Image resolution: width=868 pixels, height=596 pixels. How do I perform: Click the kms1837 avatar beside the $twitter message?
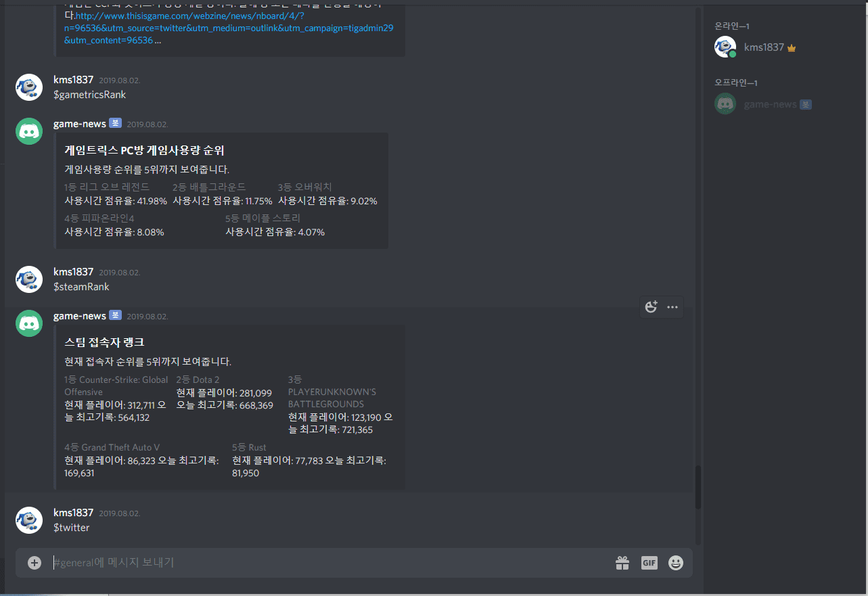coord(29,520)
